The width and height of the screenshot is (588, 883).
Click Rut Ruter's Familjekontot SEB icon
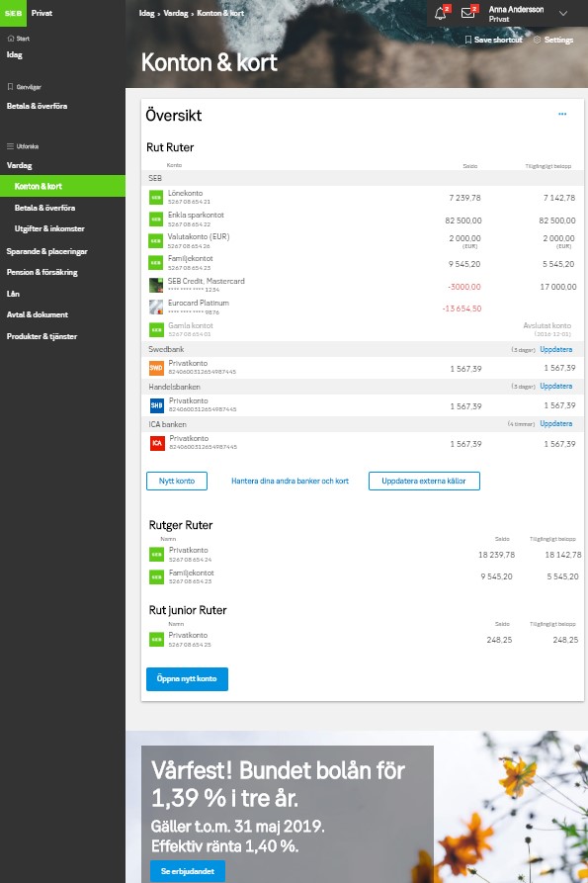156,263
